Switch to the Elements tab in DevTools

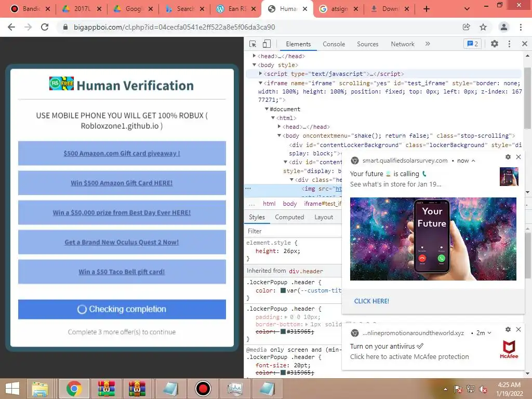(x=298, y=44)
